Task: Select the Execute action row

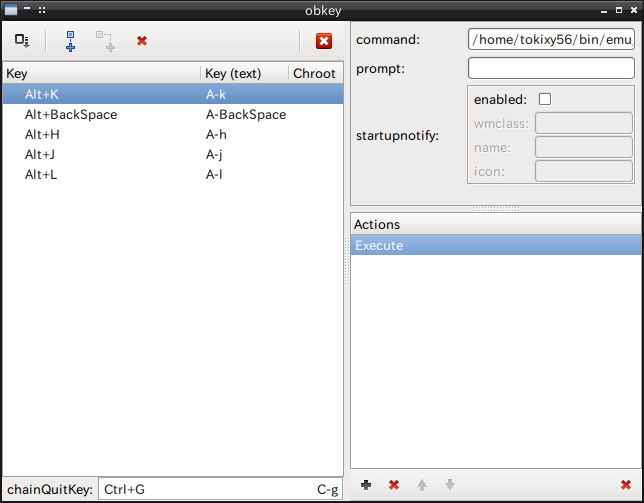Action: 496,245
